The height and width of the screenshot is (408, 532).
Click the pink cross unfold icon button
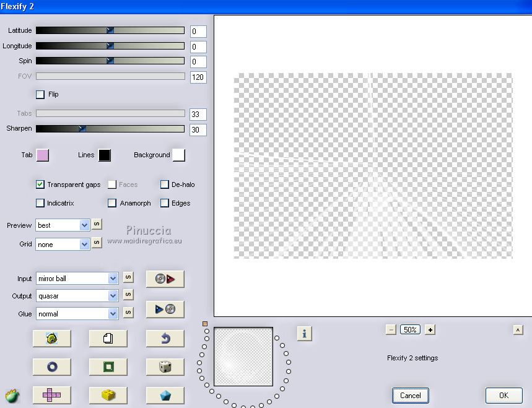click(x=52, y=395)
